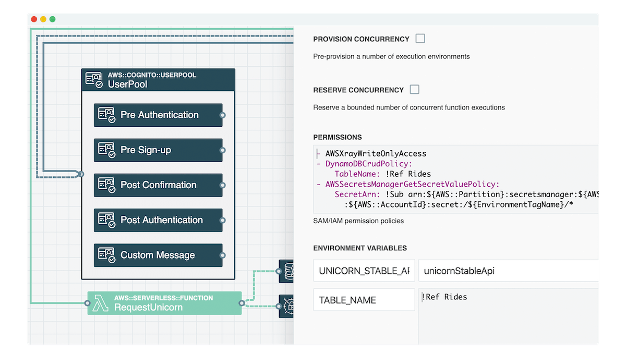Screen dimensions: 626x364
Task: Enable the Reserve Concurrency checkbox
Action: pyautogui.click(x=414, y=90)
